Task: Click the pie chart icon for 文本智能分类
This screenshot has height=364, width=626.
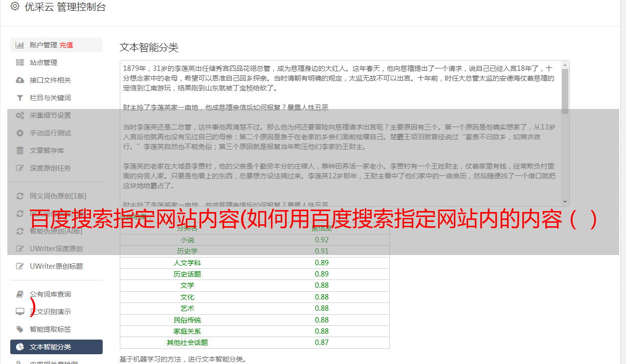Action: [20, 347]
